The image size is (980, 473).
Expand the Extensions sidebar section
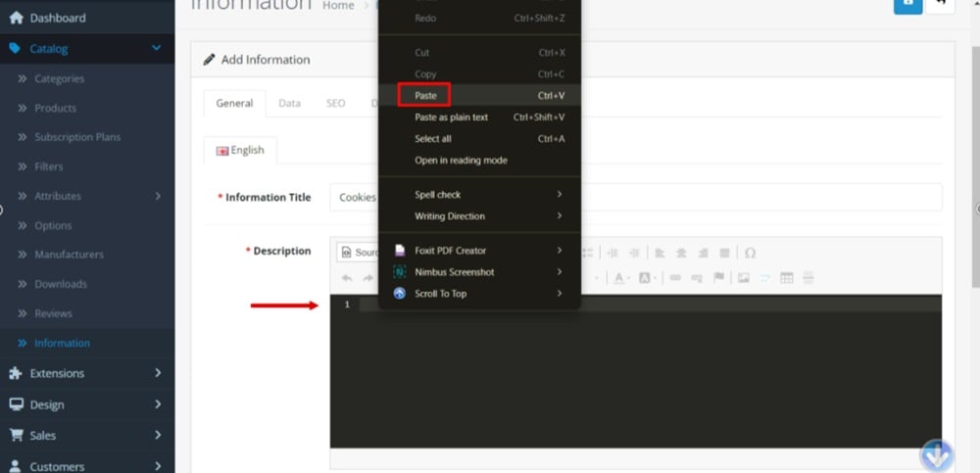click(87, 374)
